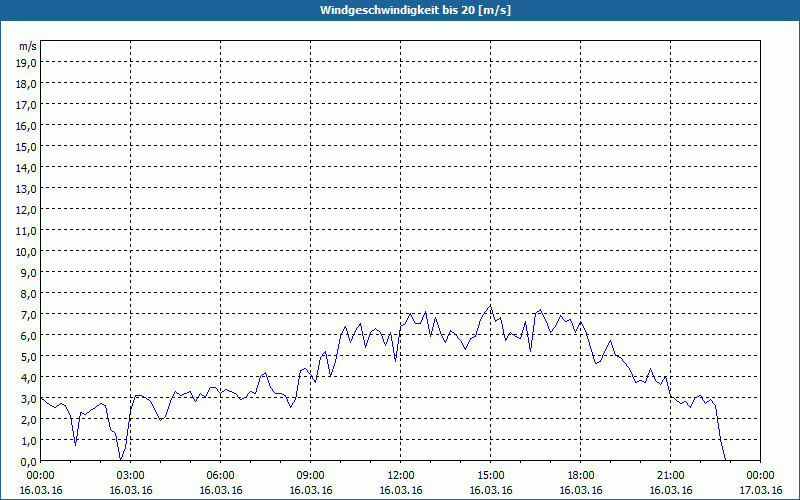Select the 14,0 y-axis label
Image resolution: width=800 pixels, height=500 pixels.
click(28, 168)
